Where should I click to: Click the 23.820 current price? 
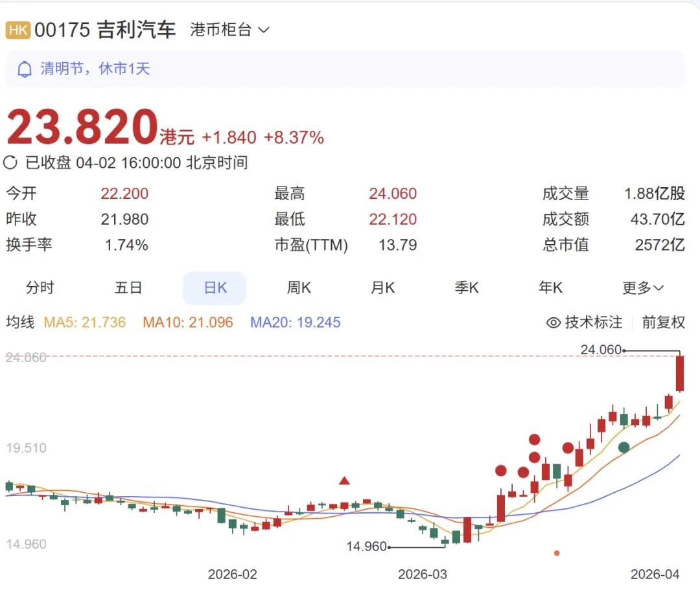click(x=82, y=127)
